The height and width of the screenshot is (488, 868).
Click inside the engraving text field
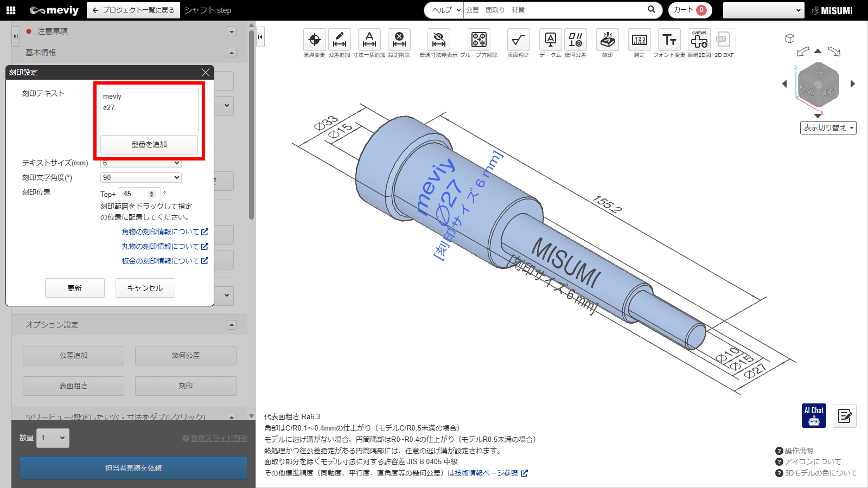[149, 110]
